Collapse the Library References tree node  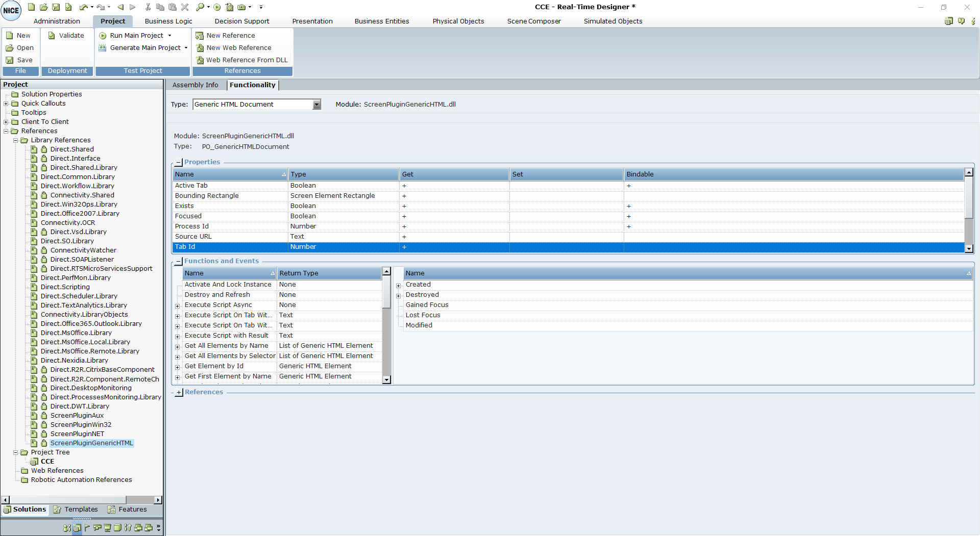coord(15,140)
